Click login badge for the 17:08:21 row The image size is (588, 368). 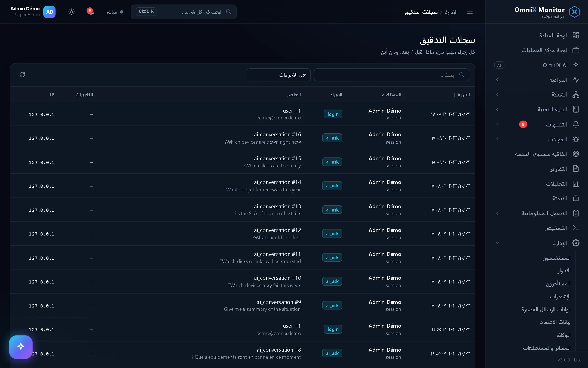(x=333, y=114)
